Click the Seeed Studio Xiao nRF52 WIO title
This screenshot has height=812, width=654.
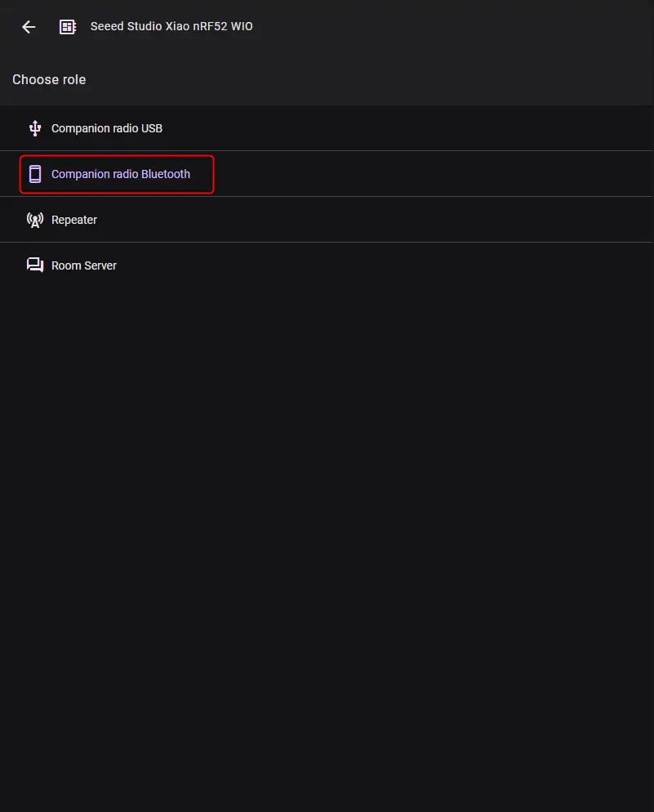click(x=171, y=27)
